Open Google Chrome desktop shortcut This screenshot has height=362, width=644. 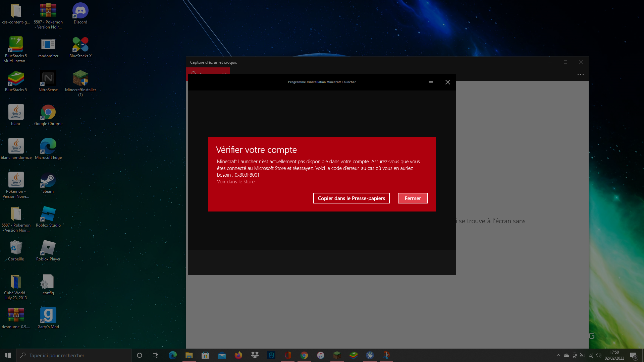click(x=48, y=115)
